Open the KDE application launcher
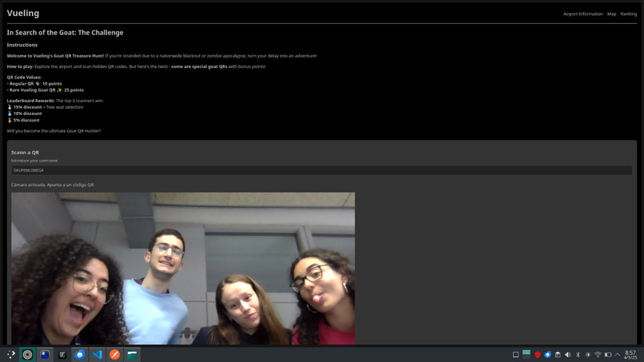 tap(11, 354)
